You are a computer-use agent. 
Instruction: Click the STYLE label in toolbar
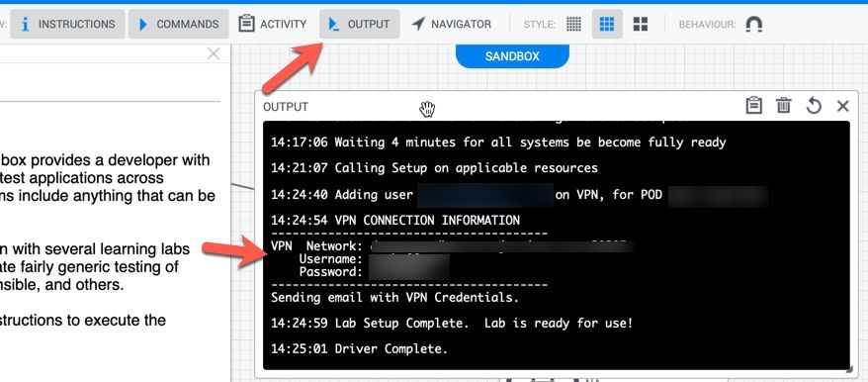539,25
